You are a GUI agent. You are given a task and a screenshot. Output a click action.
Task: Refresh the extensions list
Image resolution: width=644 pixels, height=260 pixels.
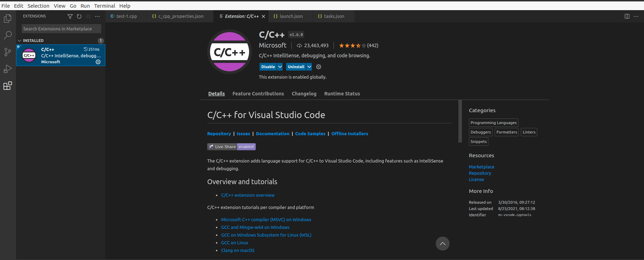pyautogui.click(x=79, y=16)
